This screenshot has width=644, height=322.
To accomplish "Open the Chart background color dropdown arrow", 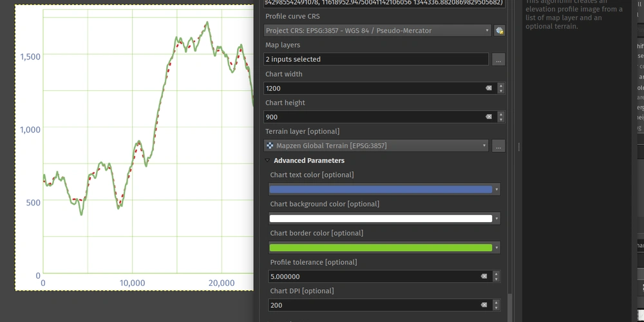I will point(497,219).
